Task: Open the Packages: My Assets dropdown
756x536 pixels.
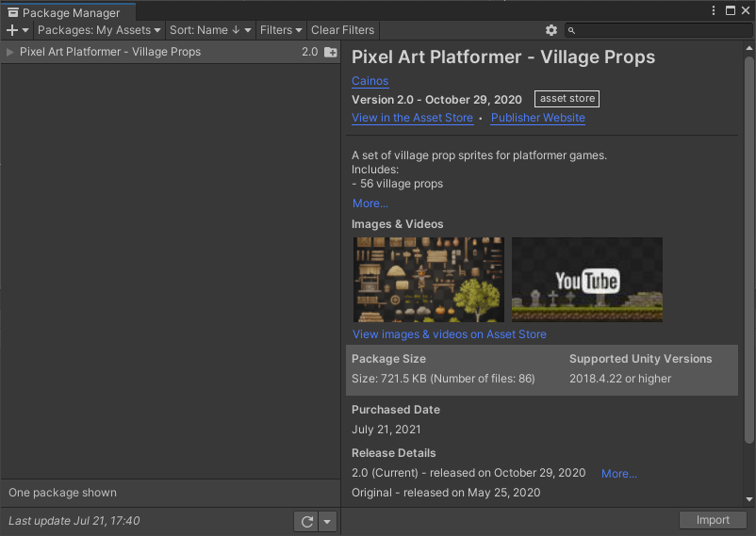Action: 99,30
